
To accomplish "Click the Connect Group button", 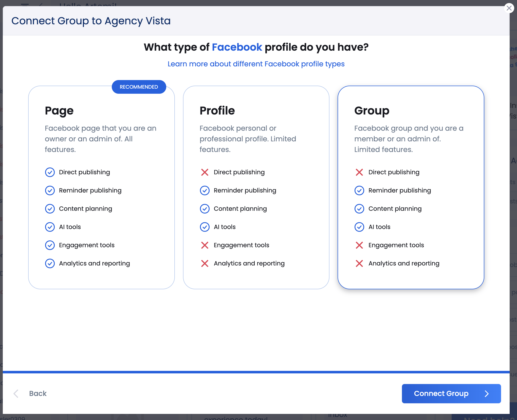I will point(451,394).
